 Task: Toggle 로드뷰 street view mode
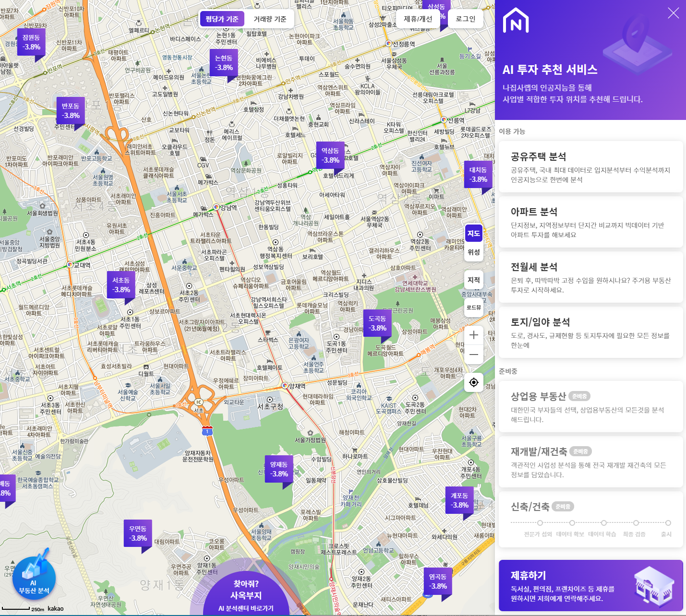click(x=474, y=308)
